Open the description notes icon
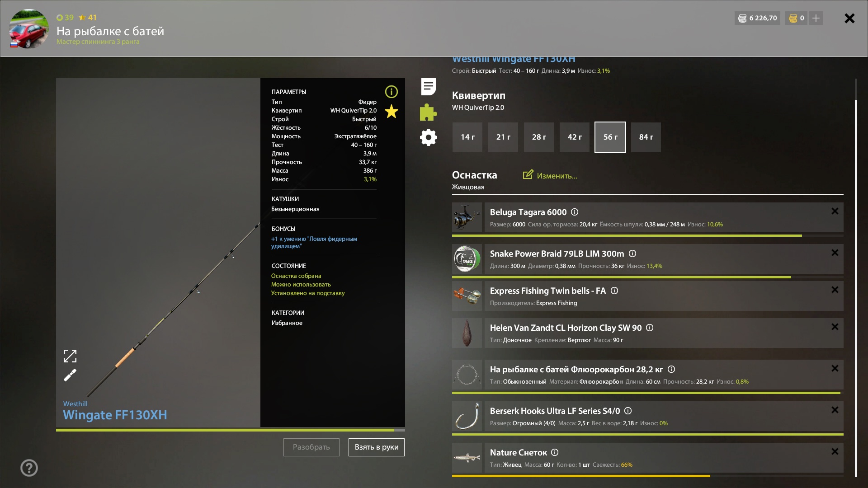This screenshot has width=868, height=488. click(x=428, y=87)
